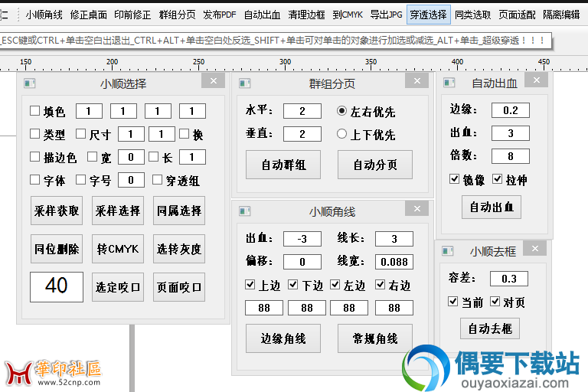The height and width of the screenshot is (392, 588).
Task: Click the 自动分页 button
Action: 375,165
